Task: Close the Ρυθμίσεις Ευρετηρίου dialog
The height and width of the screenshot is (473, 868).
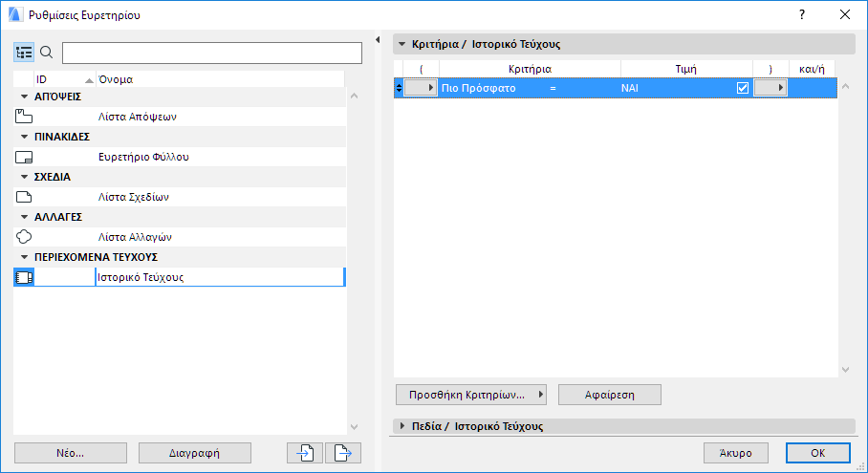Action: 845,15
